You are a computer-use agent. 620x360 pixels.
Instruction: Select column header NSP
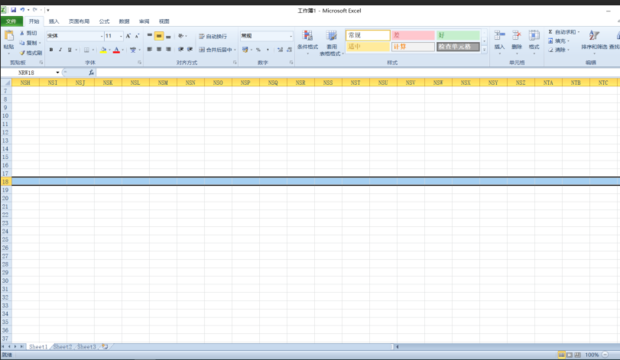(246, 83)
